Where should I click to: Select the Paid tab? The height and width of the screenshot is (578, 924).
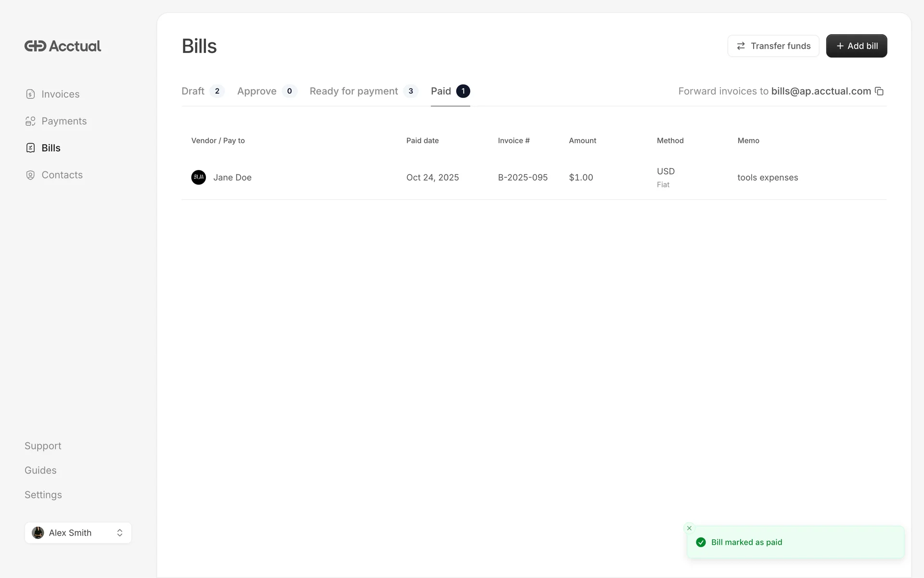coord(441,91)
